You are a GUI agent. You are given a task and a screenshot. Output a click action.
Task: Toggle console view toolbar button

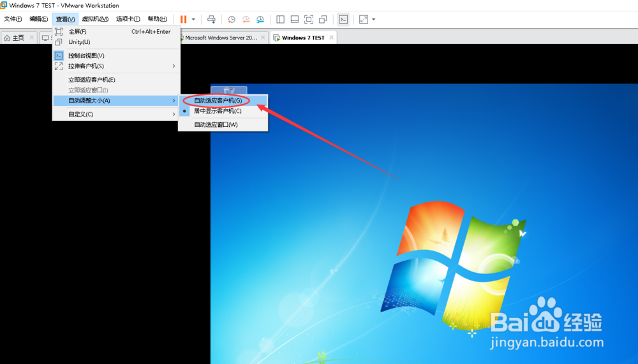(x=343, y=19)
